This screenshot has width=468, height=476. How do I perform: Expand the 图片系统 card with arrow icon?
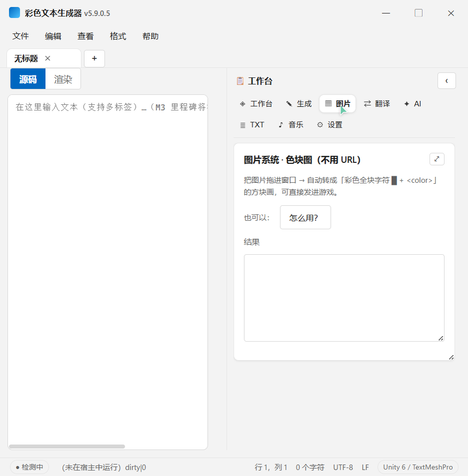coord(437,159)
